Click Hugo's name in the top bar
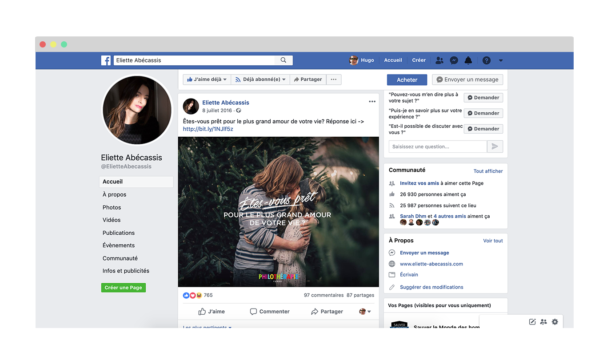Image resolution: width=607 pixels, height=364 pixels. [x=367, y=60]
